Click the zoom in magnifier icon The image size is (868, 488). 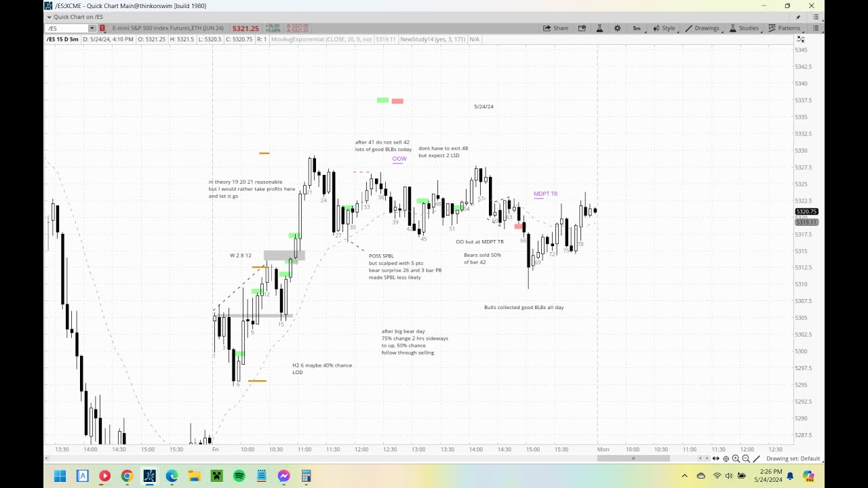click(736, 459)
